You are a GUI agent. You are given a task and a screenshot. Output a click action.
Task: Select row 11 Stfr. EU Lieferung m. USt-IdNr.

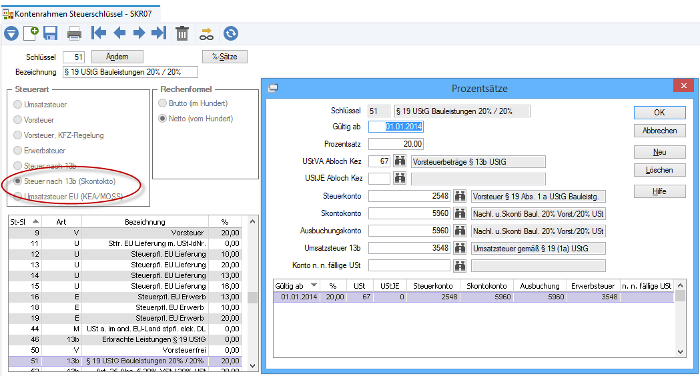pos(125,243)
